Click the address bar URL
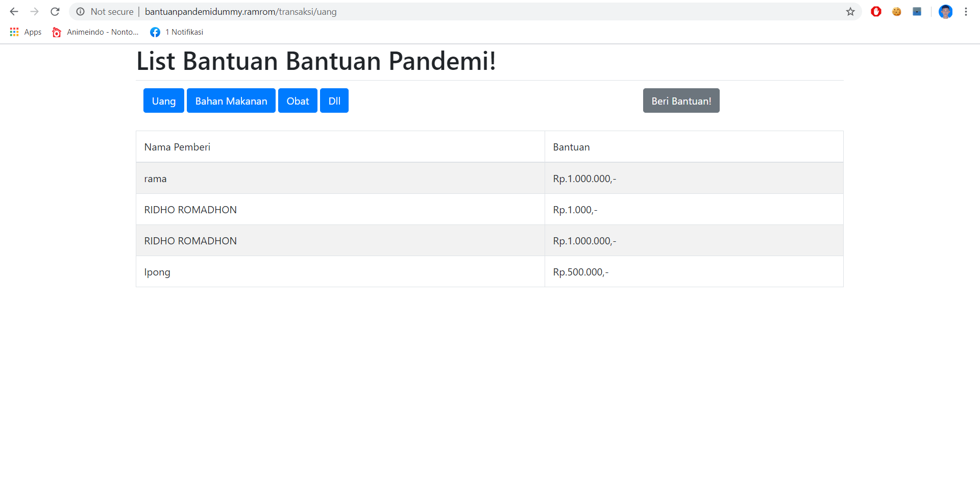980x503 pixels. (x=240, y=11)
